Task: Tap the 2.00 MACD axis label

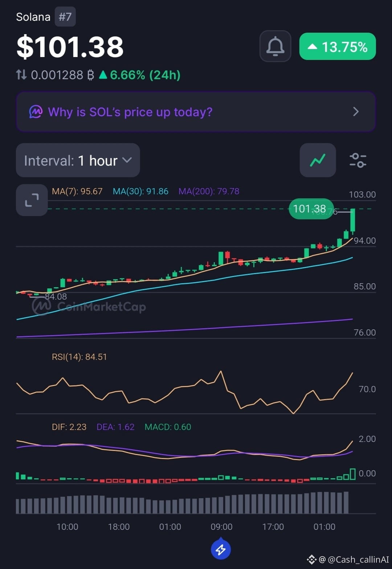Action: pyautogui.click(x=367, y=439)
